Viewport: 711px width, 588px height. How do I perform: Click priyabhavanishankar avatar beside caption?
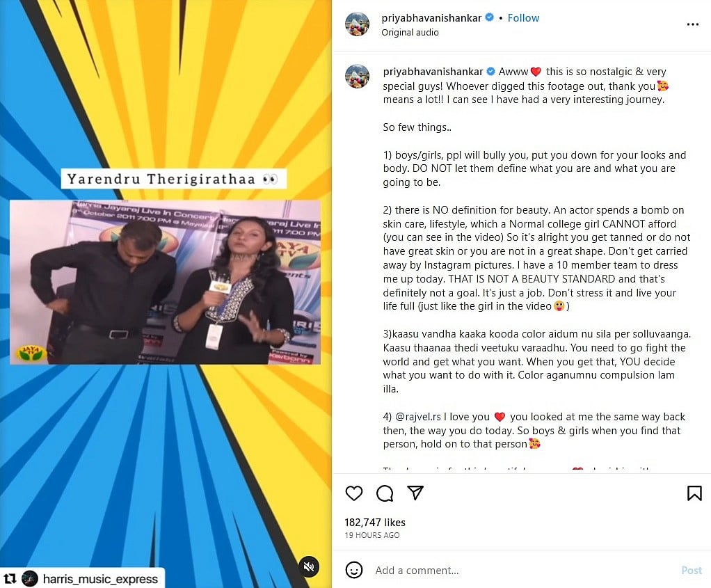click(x=357, y=76)
